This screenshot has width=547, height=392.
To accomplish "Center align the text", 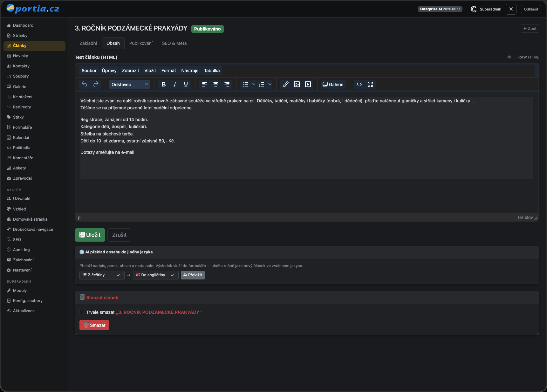I will (216, 84).
